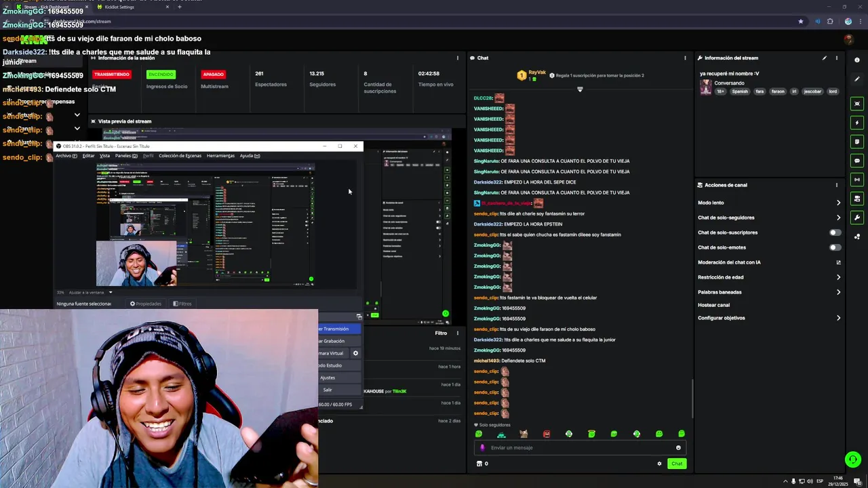Click OBS Filtros button
The height and width of the screenshot is (488, 868).
[x=182, y=304]
